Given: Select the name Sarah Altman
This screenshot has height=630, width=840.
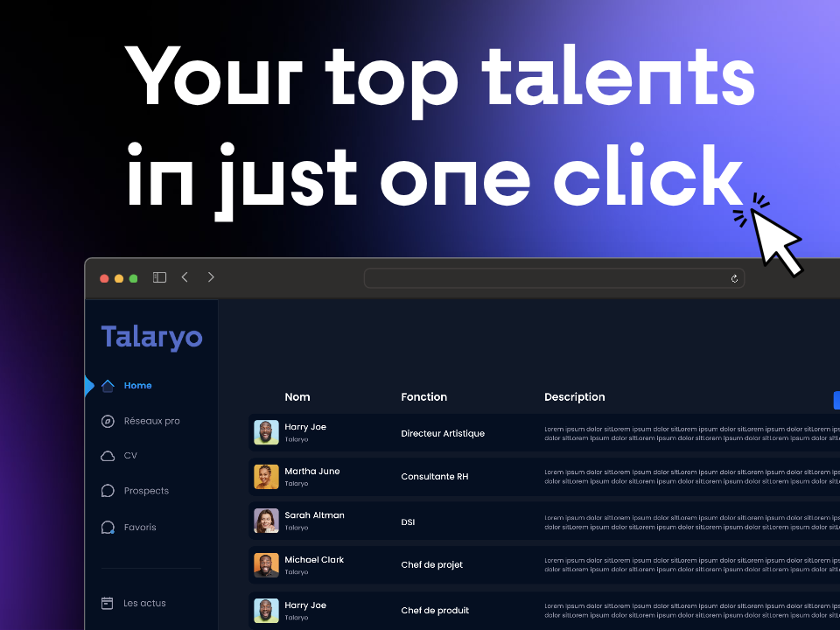Looking at the screenshot, I should pyautogui.click(x=314, y=515).
